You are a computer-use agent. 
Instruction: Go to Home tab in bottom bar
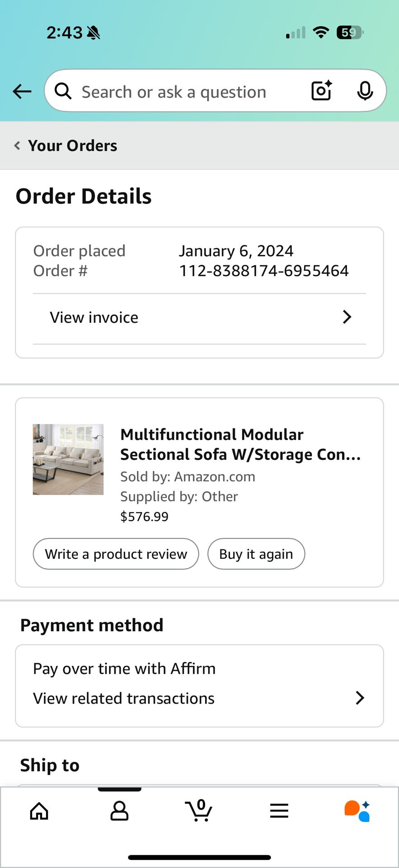(39, 811)
